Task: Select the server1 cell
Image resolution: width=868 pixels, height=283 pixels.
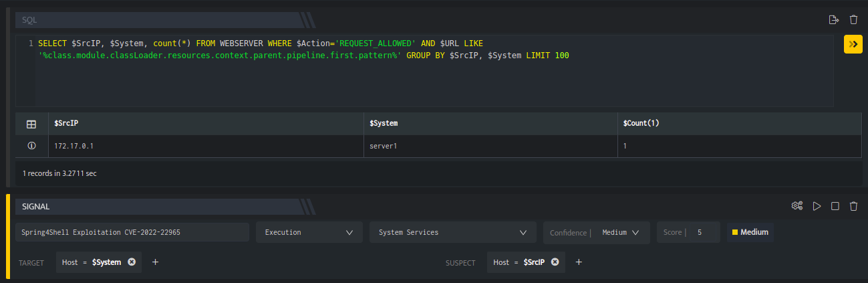Action: click(x=490, y=145)
